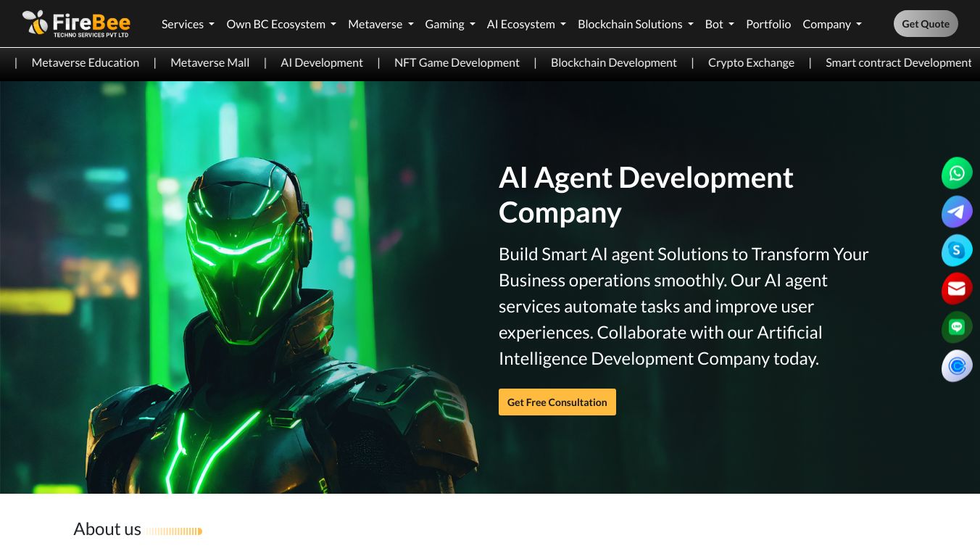The width and height of the screenshot is (980, 551).
Task: Click the 'About us' section heading
Action: tap(107, 529)
